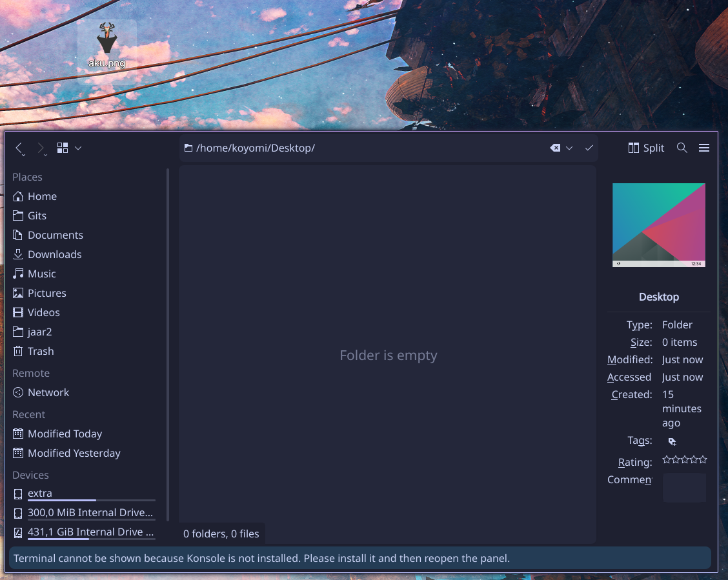Select Downloads in Places panel

coord(54,254)
